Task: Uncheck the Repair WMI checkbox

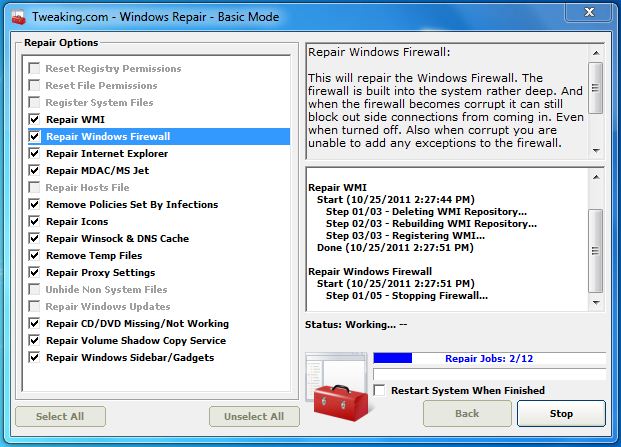Action: [34, 119]
